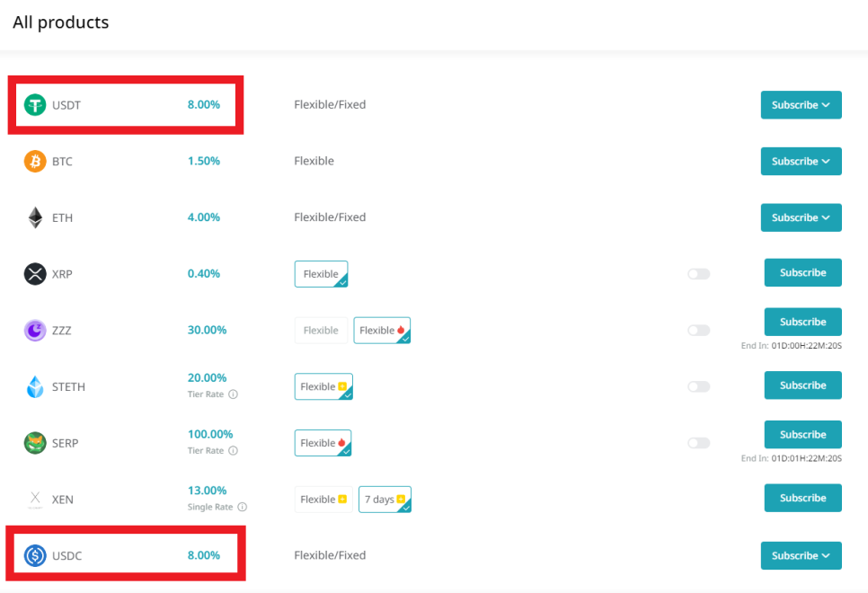This screenshot has width=868, height=593.
Task: Open the XEN Single Rate info icon
Action: click(x=242, y=507)
